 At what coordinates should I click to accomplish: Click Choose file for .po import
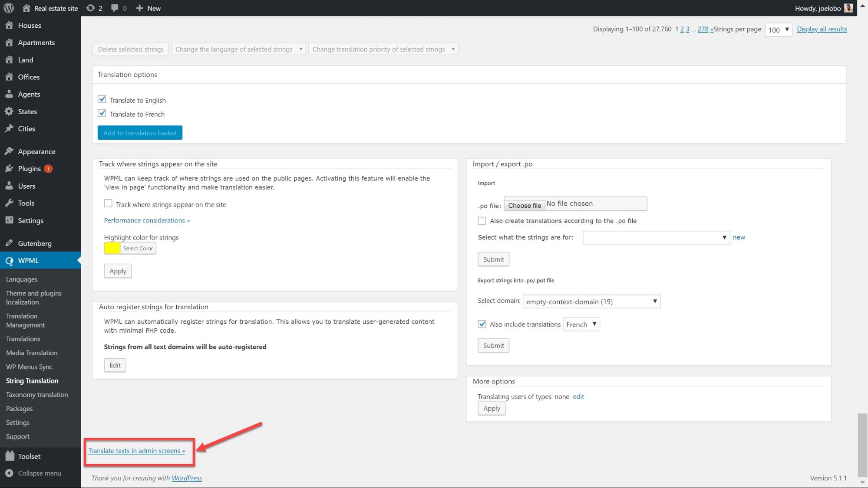coord(524,205)
